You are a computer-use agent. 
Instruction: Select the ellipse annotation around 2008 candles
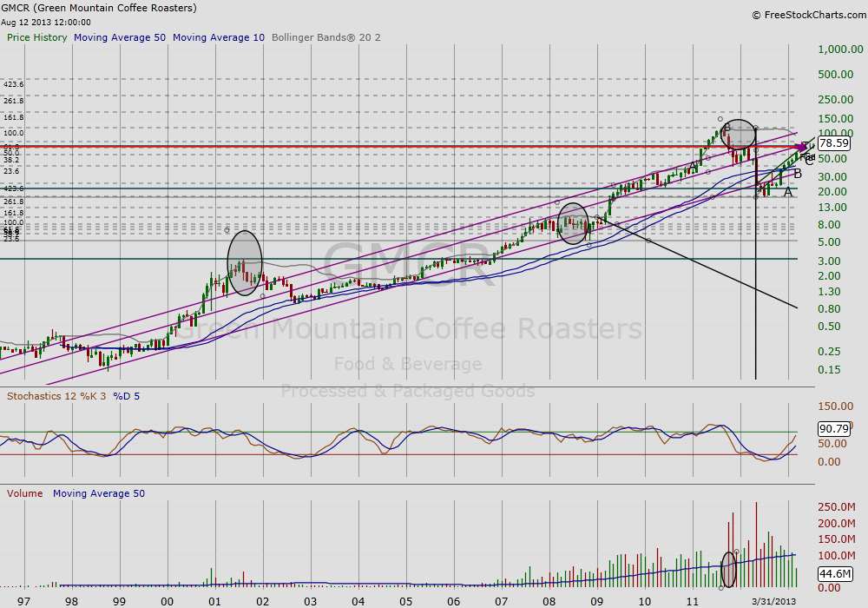point(573,224)
